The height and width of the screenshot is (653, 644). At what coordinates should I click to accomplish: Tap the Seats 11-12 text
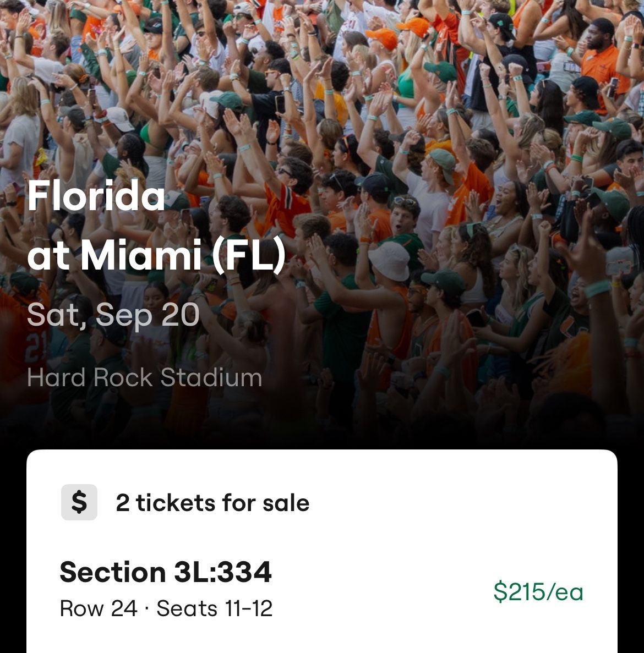[x=215, y=608]
